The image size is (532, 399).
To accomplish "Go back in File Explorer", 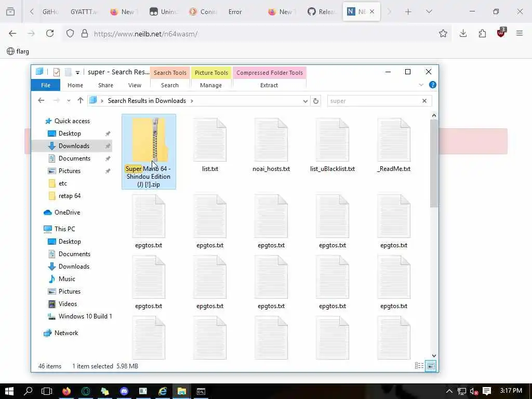I will click(41, 100).
